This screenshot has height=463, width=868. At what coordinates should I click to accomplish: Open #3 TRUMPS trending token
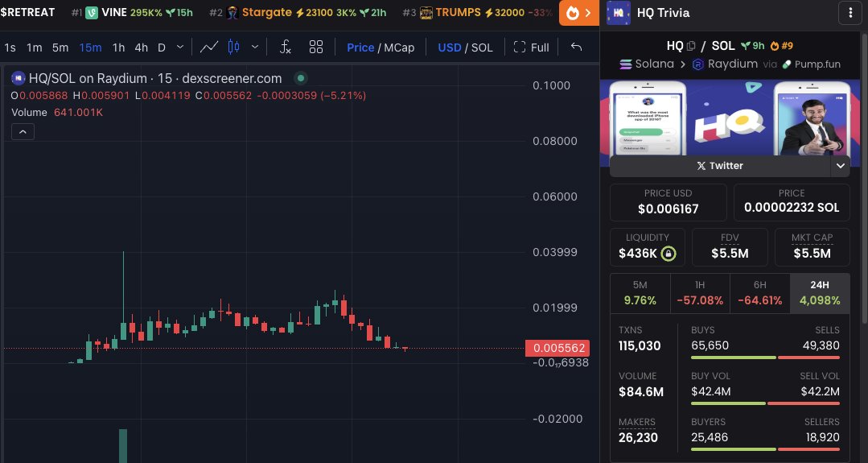478,12
